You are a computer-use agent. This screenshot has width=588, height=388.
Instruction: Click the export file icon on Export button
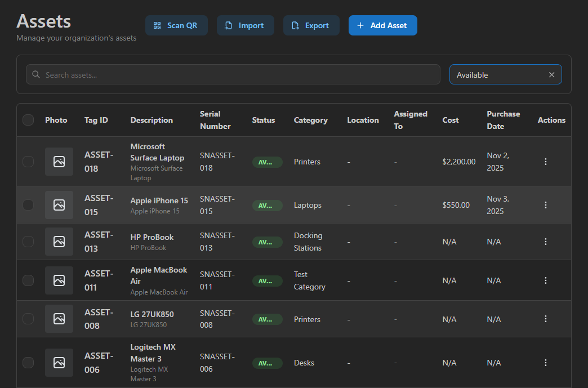coord(295,25)
